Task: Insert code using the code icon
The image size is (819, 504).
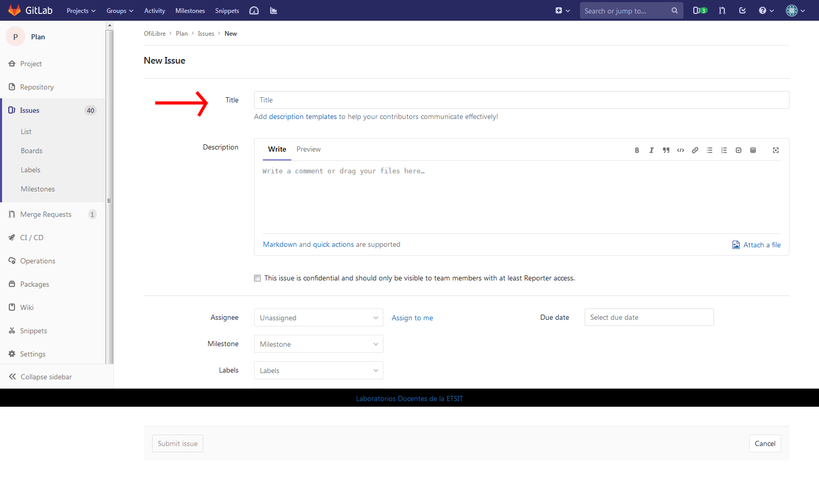Action: [680, 151]
